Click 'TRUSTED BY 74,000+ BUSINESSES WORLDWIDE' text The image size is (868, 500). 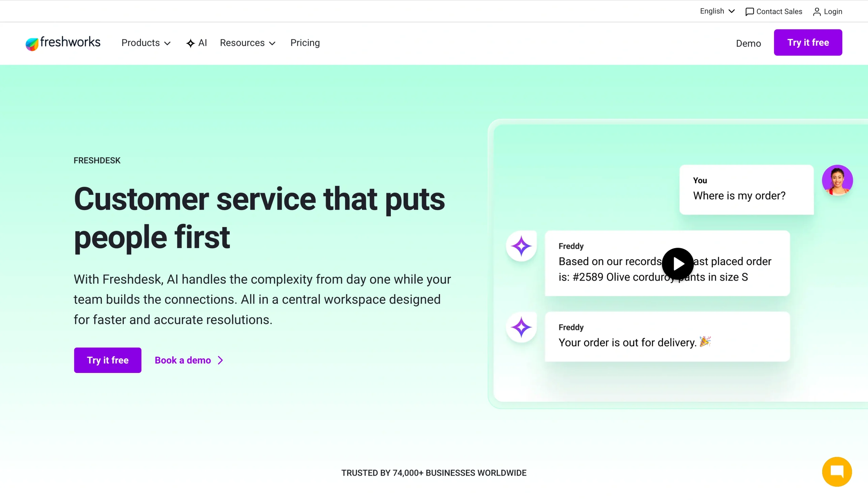(x=434, y=473)
